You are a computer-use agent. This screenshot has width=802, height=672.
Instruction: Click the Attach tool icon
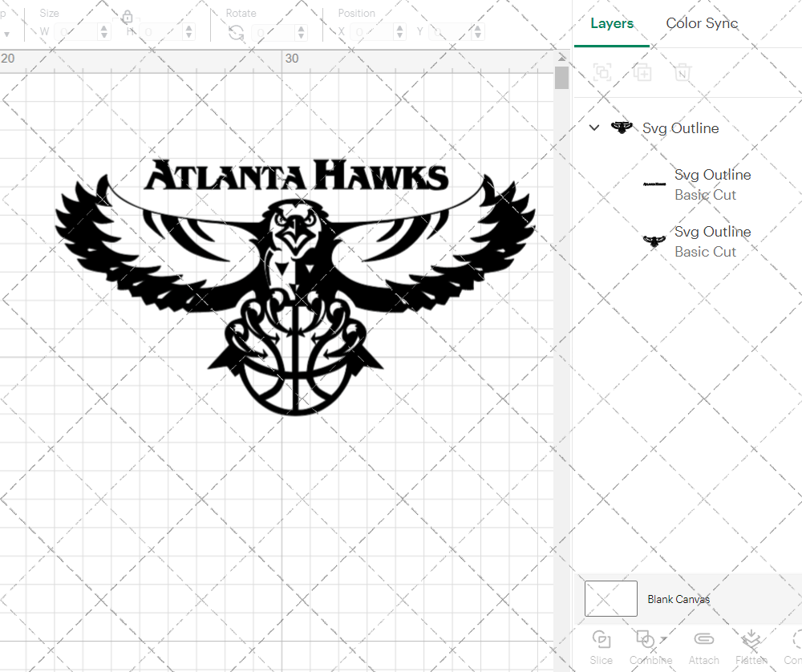point(704,640)
